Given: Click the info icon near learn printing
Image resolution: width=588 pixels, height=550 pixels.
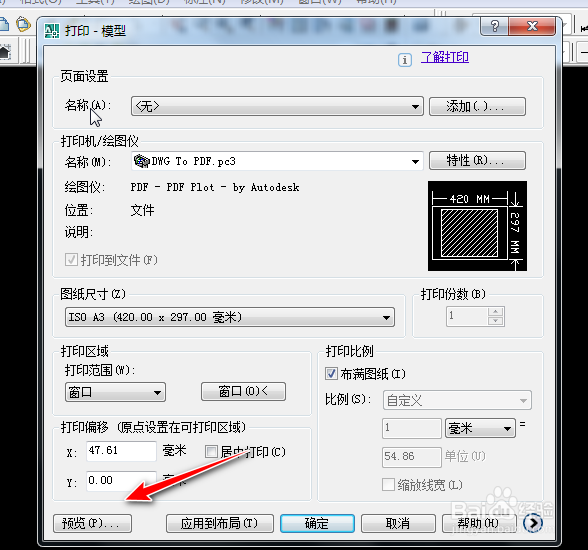Looking at the screenshot, I should 405,60.
